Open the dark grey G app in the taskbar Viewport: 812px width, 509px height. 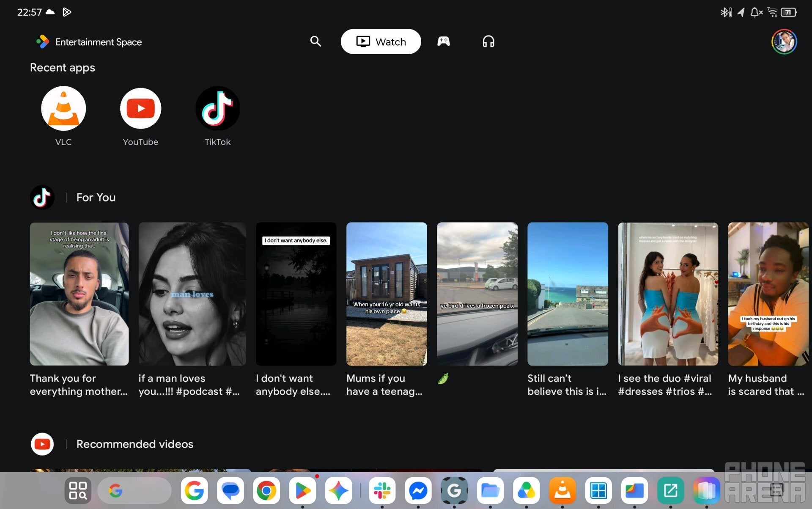coord(454,490)
